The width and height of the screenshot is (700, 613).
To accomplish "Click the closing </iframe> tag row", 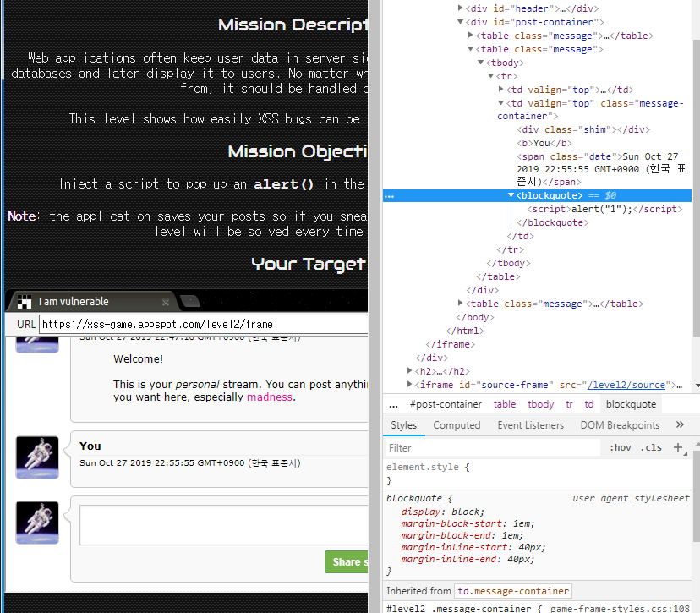I will point(450,344).
